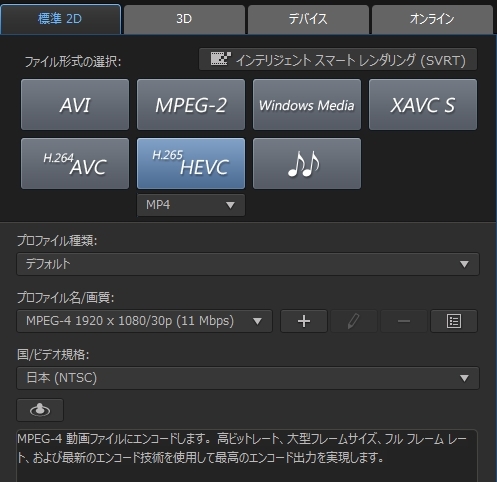Image resolution: width=497 pixels, height=482 pixels.
Task: Click the MPEG-4 profile description text box
Action: (x=247, y=456)
